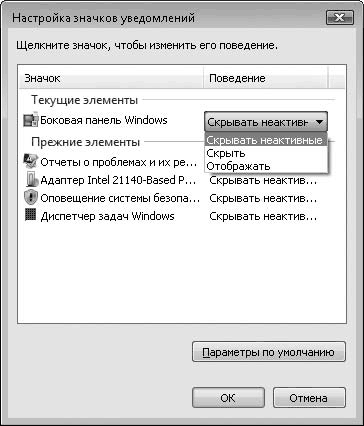Click the 'Значок' column header
Viewport: 364px width, 426px height.
pos(111,78)
